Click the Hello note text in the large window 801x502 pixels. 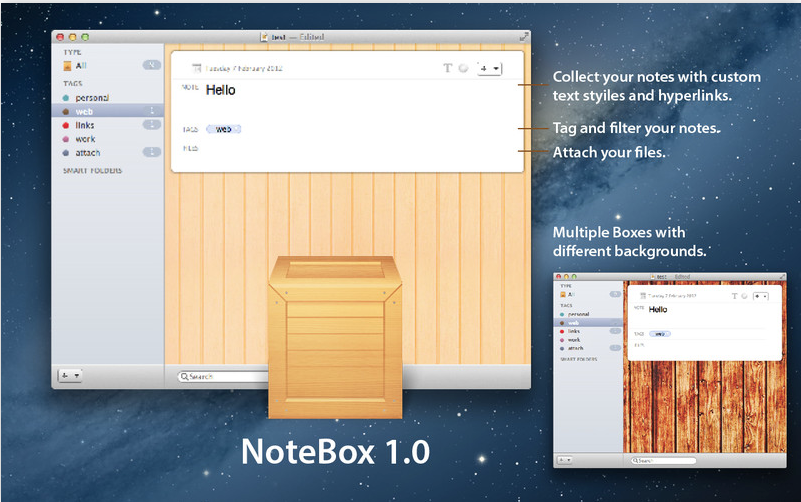coord(221,90)
